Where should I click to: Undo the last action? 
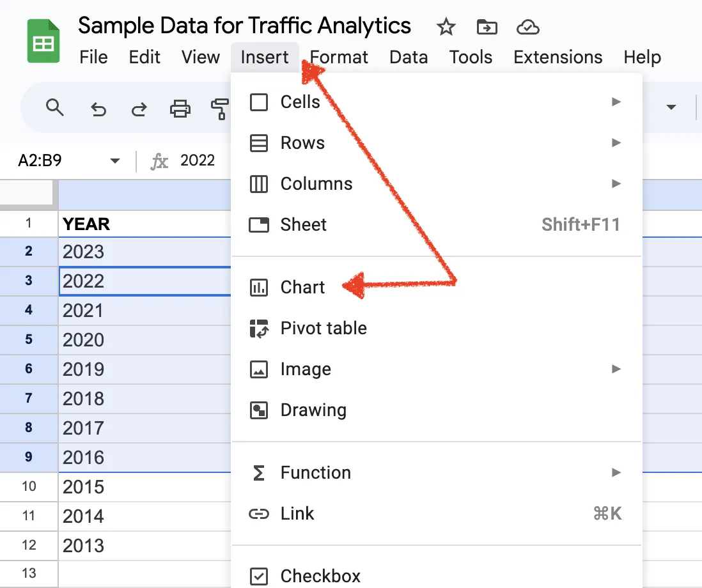tap(98, 109)
